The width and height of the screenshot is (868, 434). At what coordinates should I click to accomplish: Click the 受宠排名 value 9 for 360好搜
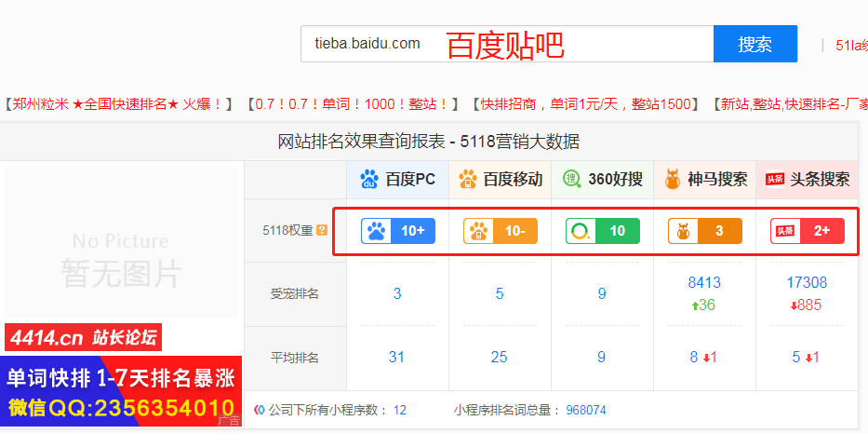pos(602,293)
